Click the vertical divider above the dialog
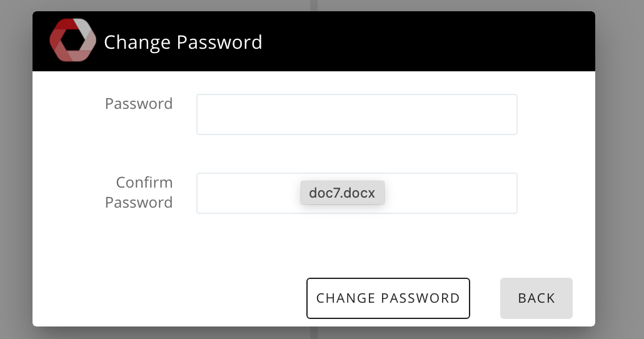644x339 pixels. pyautogui.click(x=314, y=6)
